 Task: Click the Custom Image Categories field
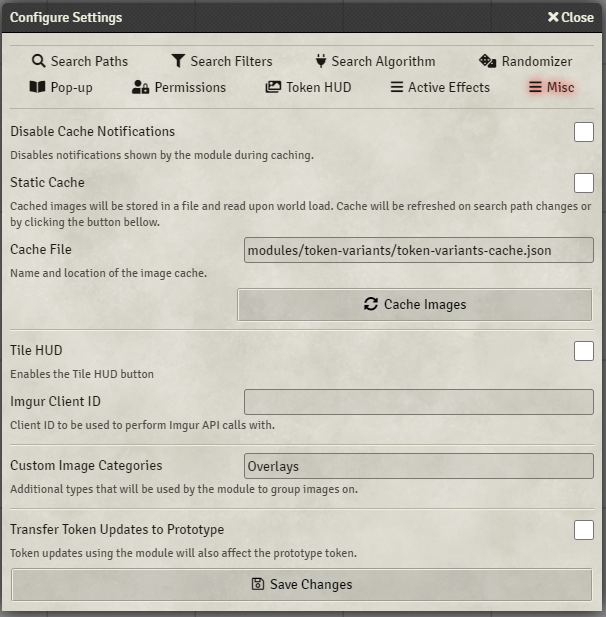(x=419, y=466)
